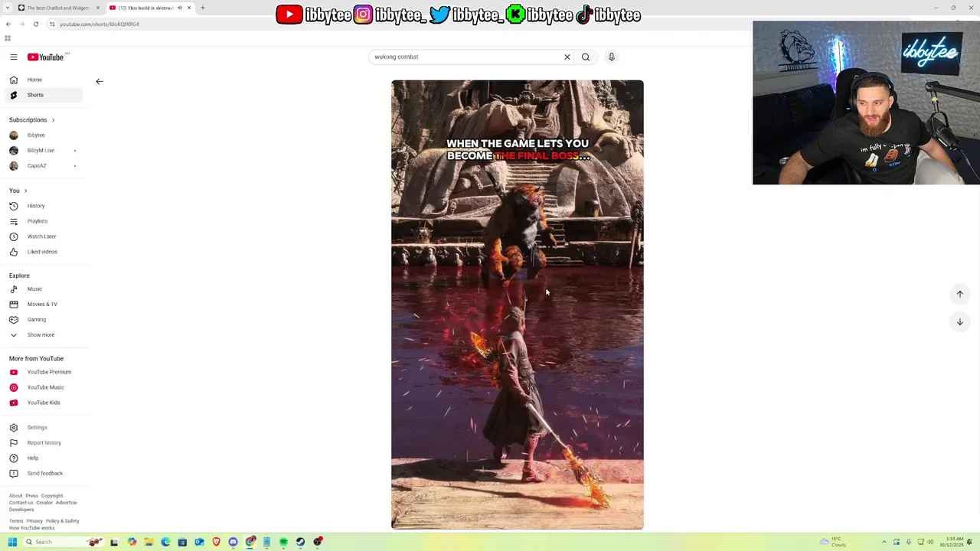Show hidden system tray icons
Image resolution: width=980 pixels, height=551 pixels.
click(x=884, y=542)
